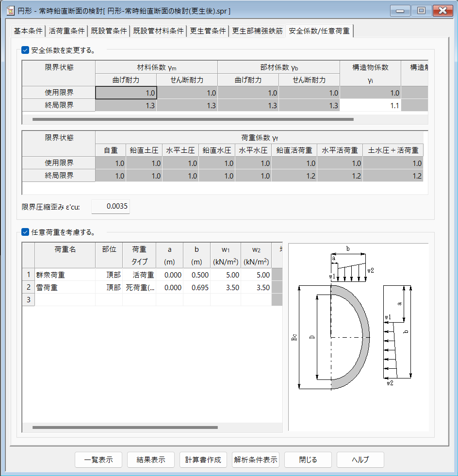Click empty load name cell in row 3
The width and height of the screenshot is (458, 476).
65,300
